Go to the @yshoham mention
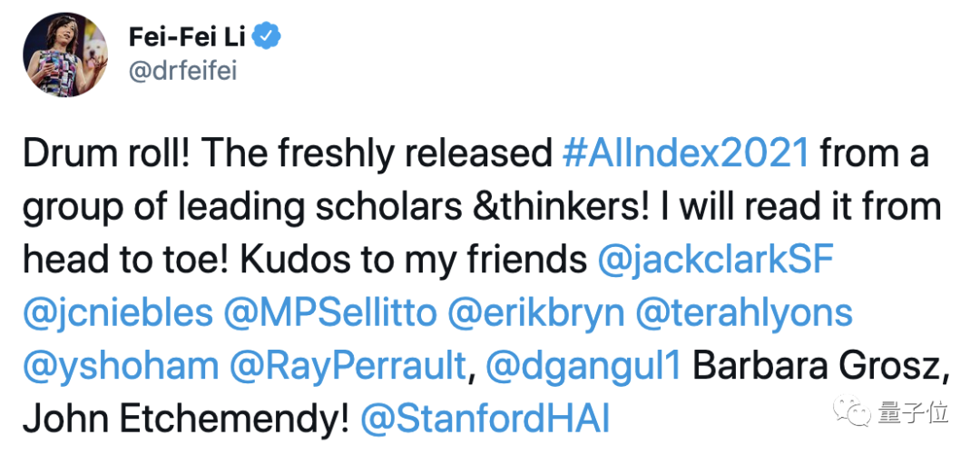 coord(119,366)
